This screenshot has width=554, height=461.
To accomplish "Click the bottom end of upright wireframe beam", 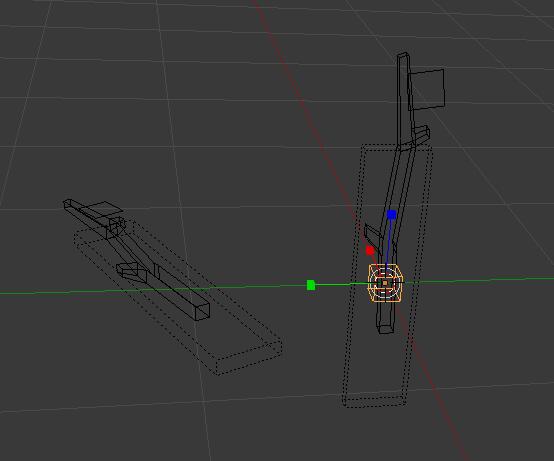I will [386, 329].
